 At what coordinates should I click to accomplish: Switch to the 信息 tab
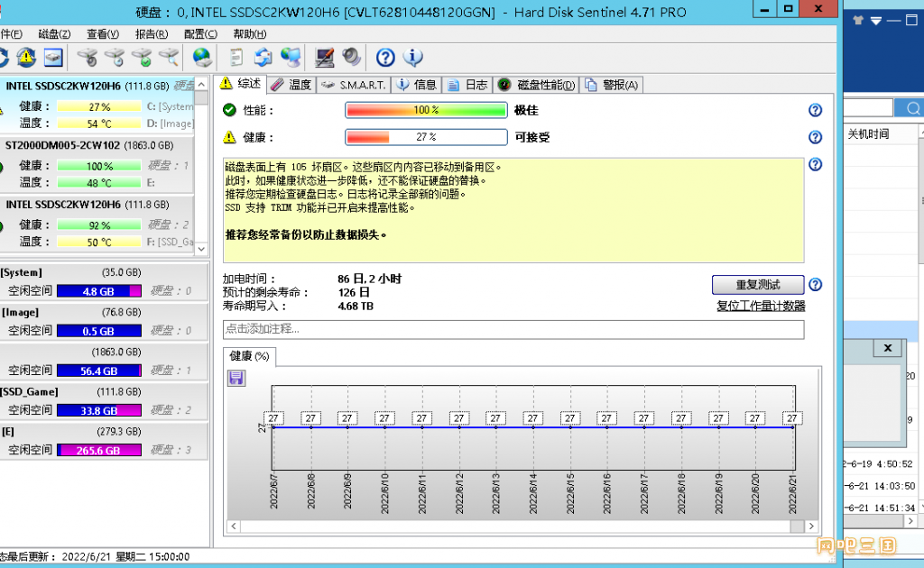[417, 86]
